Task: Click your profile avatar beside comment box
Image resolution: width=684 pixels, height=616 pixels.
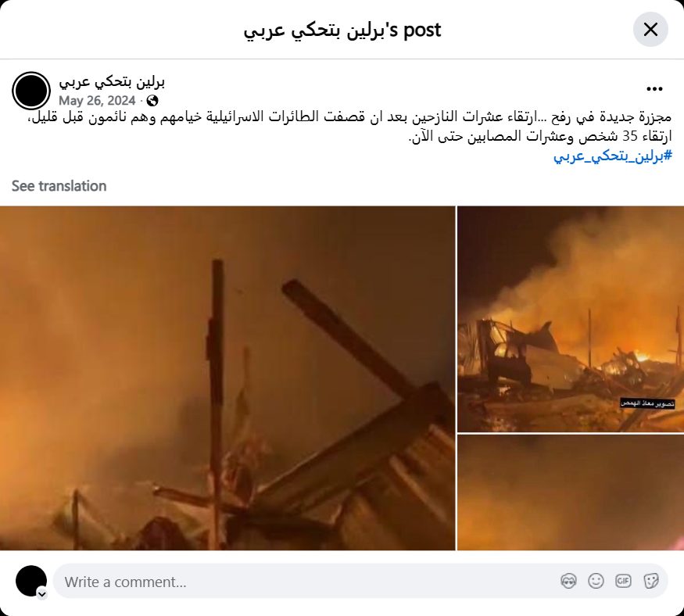Action: pyautogui.click(x=31, y=581)
